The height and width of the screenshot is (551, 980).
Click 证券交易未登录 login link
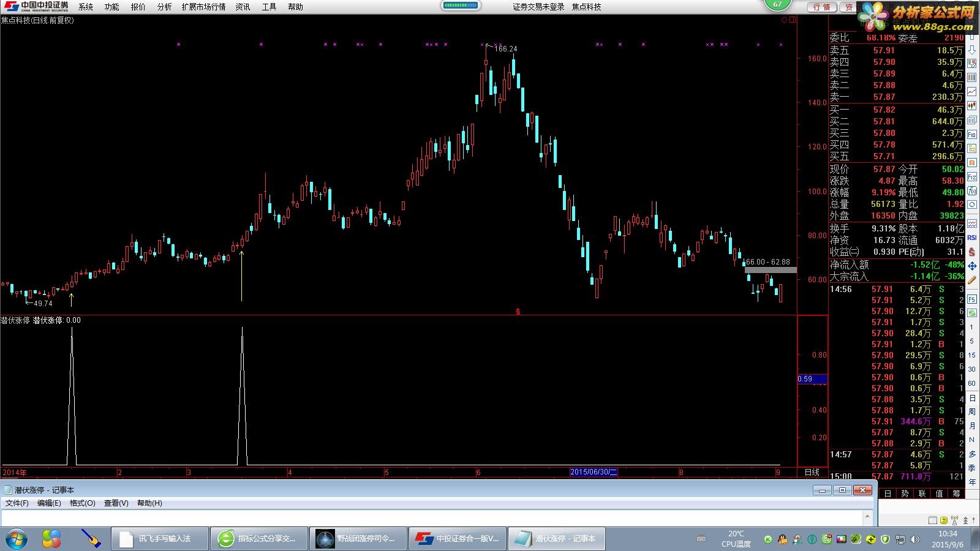click(538, 7)
